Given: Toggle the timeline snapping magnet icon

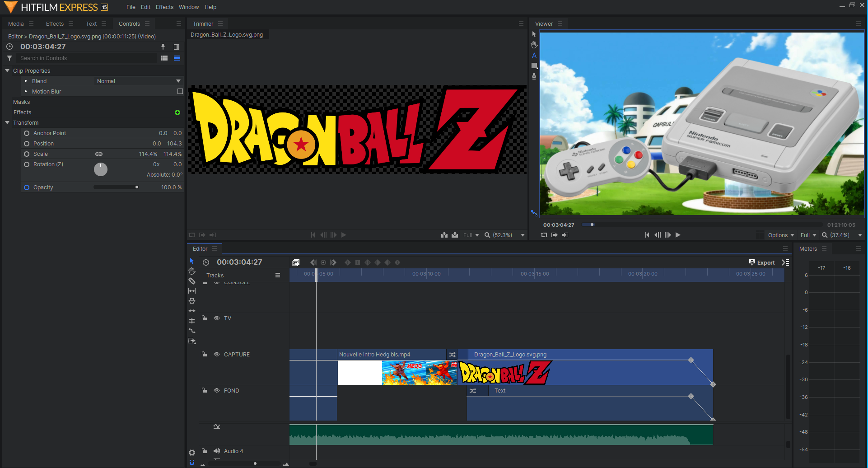Looking at the screenshot, I should [192, 463].
